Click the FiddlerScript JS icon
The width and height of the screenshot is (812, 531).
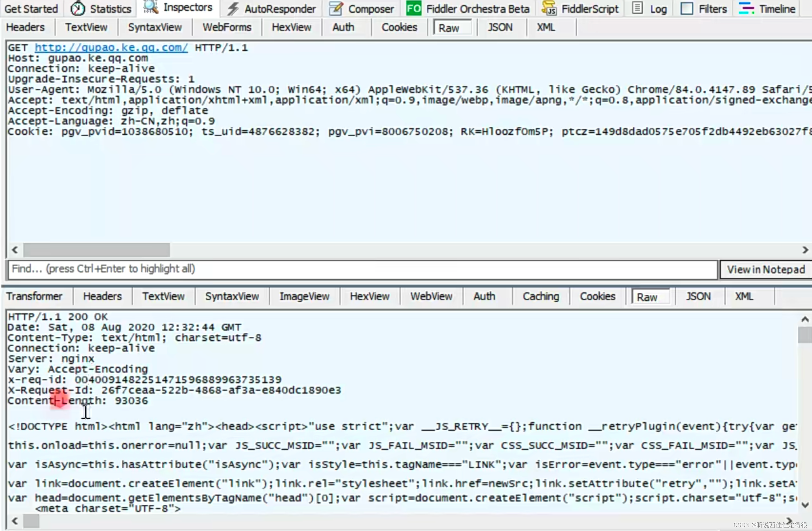tap(549, 9)
